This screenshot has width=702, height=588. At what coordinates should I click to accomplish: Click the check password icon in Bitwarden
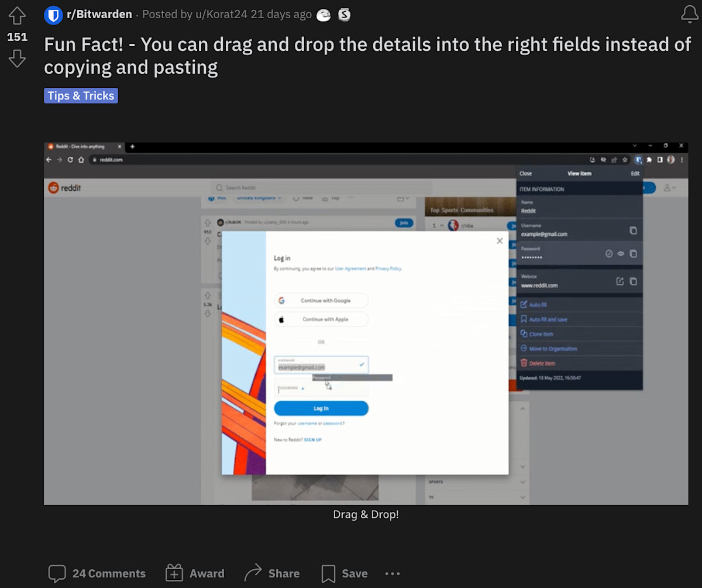(x=608, y=254)
